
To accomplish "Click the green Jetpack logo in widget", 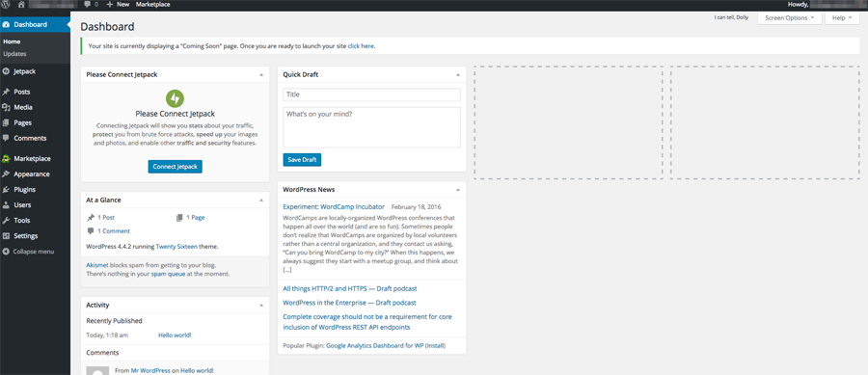I will click(x=175, y=98).
